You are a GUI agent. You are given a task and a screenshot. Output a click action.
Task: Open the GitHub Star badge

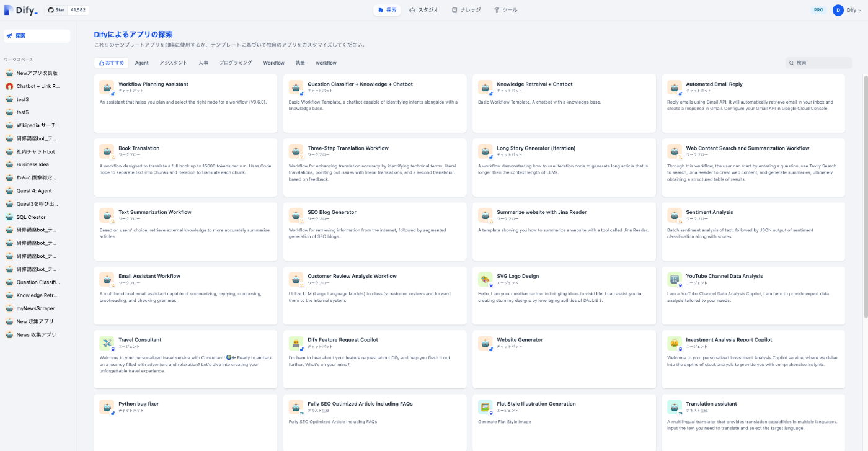(68, 10)
